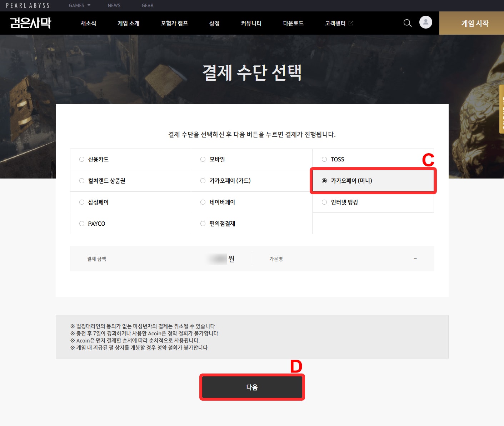This screenshot has width=504, height=426.
Task: Click the PEARL ABYSS logo
Action: point(28,5)
